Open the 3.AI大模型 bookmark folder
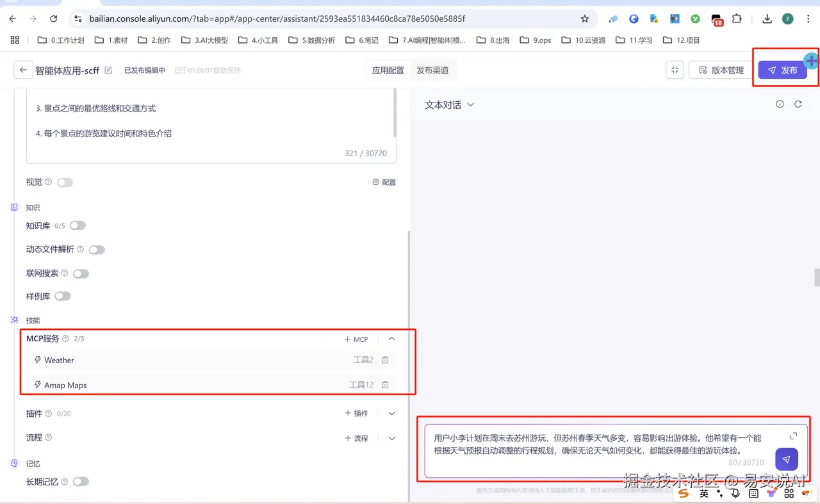 pos(205,40)
